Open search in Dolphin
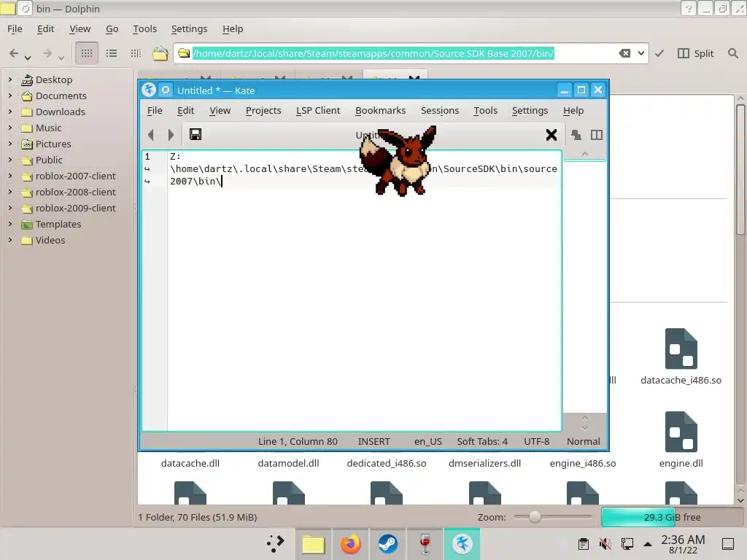The width and height of the screenshot is (747, 560). click(x=732, y=53)
